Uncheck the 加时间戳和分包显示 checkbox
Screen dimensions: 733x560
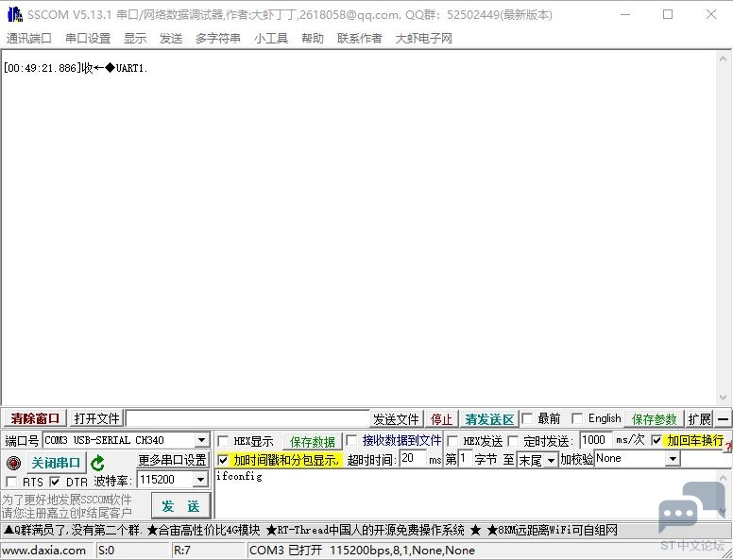point(223,460)
